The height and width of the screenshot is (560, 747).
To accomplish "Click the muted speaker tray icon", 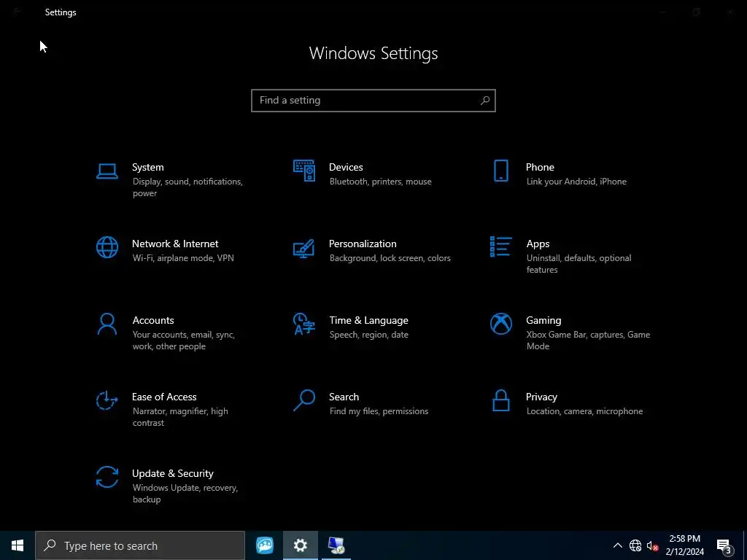I will (x=653, y=545).
